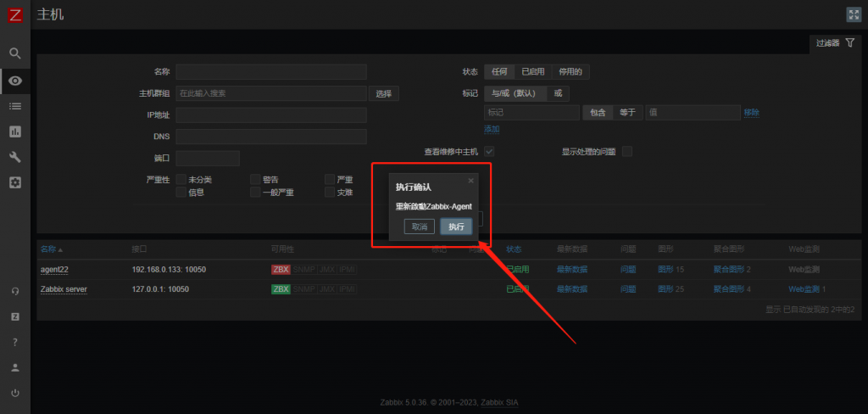Open host Zabbix server link
The height and width of the screenshot is (414, 868).
(x=64, y=289)
